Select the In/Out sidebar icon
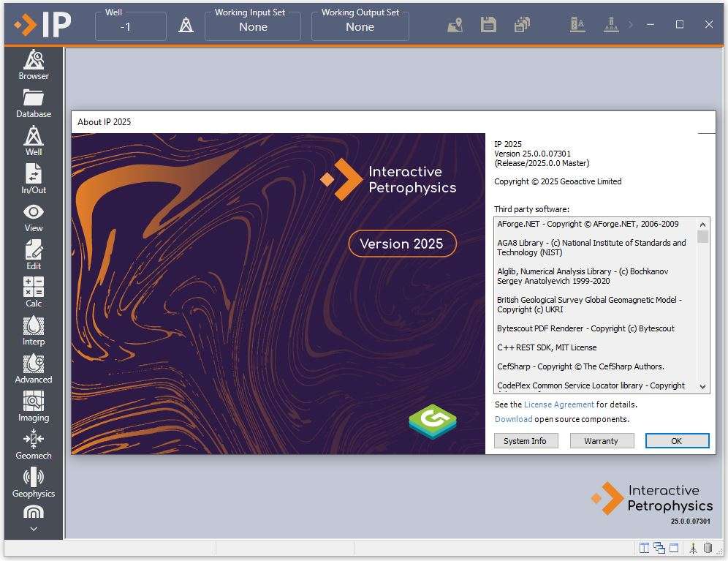 click(x=34, y=179)
